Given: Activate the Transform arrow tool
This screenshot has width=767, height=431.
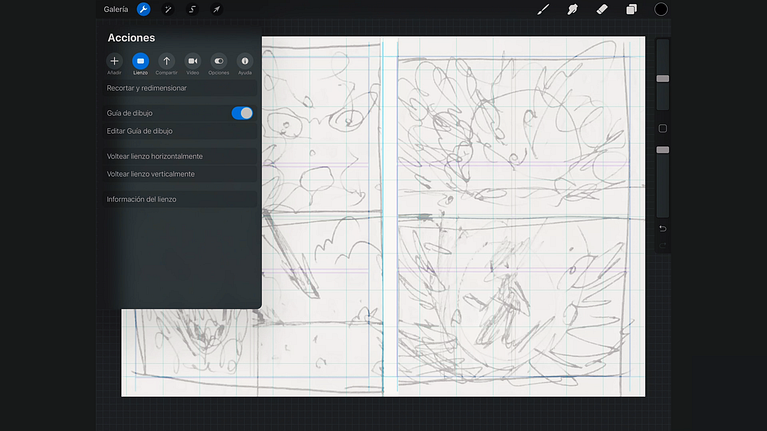Looking at the screenshot, I should point(217,9).
